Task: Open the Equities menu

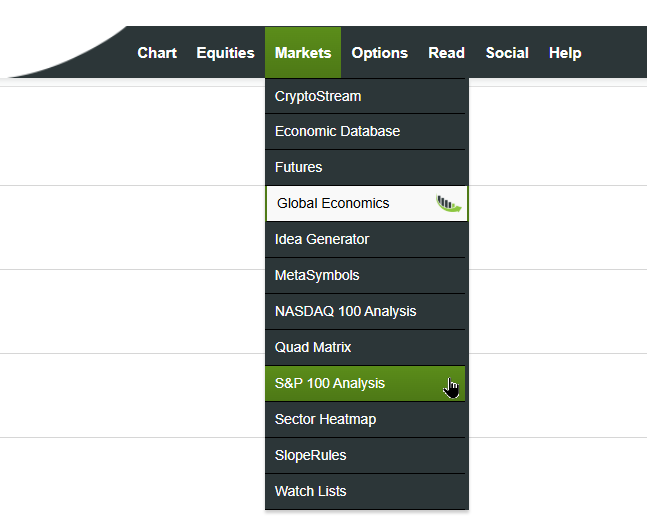Action: [225, 53]
